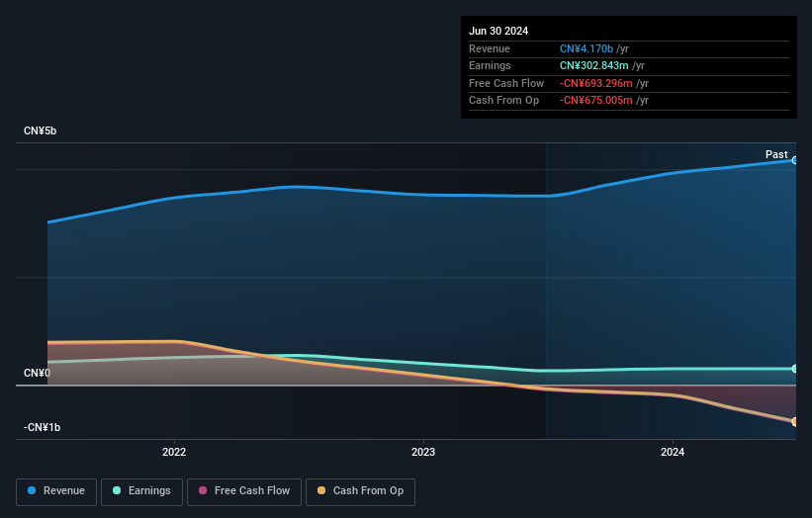Click the Free Cash Flow label in tooltip
Image resolution: width=812 pixels, height=518 pixels.
tap(506, 83)
